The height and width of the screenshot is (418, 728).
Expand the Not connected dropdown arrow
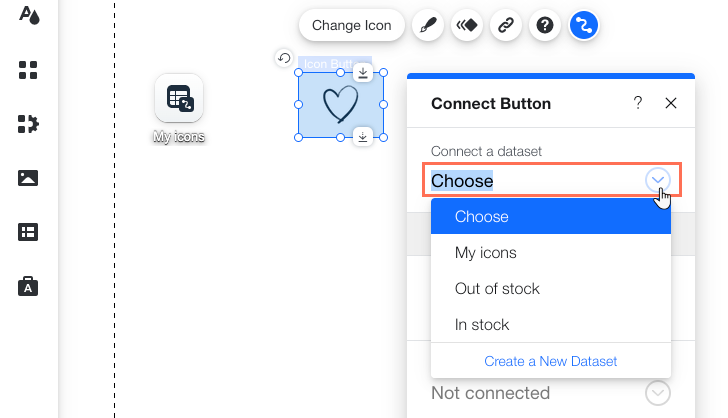657,393
